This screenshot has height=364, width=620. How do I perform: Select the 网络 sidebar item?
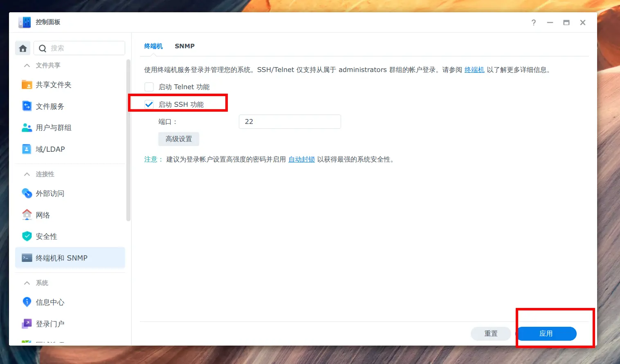43,215
